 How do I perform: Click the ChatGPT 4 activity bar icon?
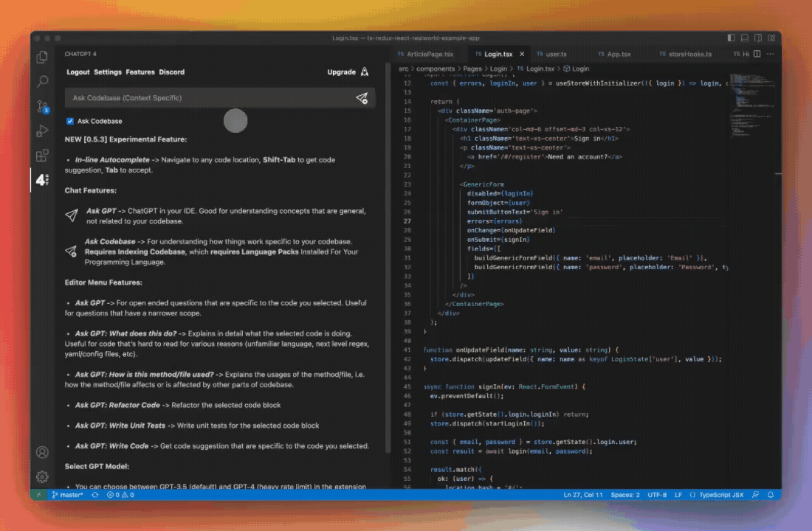point(43,179)
